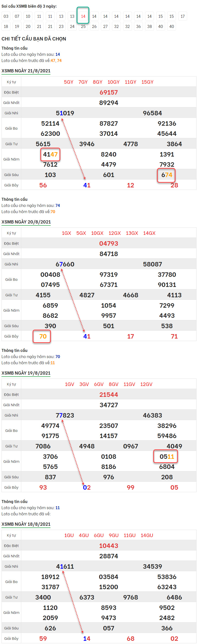Click the 07 bridge number button
The height and width of the screenshot is (644, 197).
[x=17, y=16]
